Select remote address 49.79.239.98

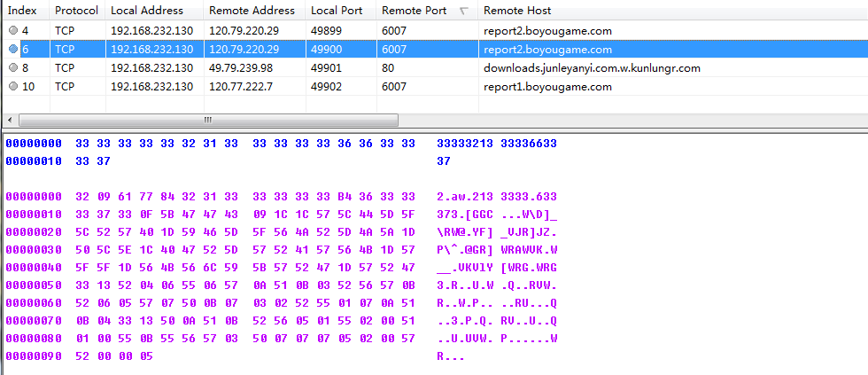241,68
